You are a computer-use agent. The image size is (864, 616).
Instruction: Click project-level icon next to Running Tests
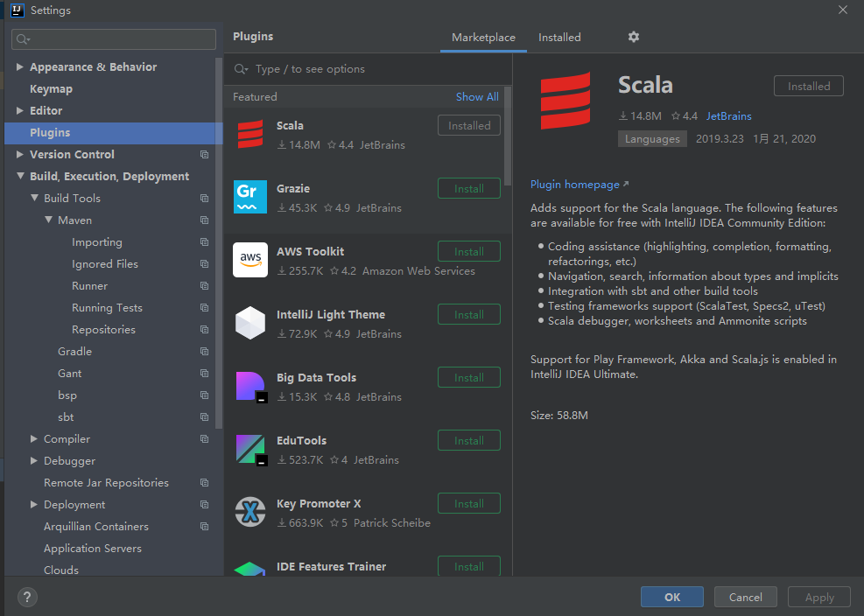pos(205,307)
